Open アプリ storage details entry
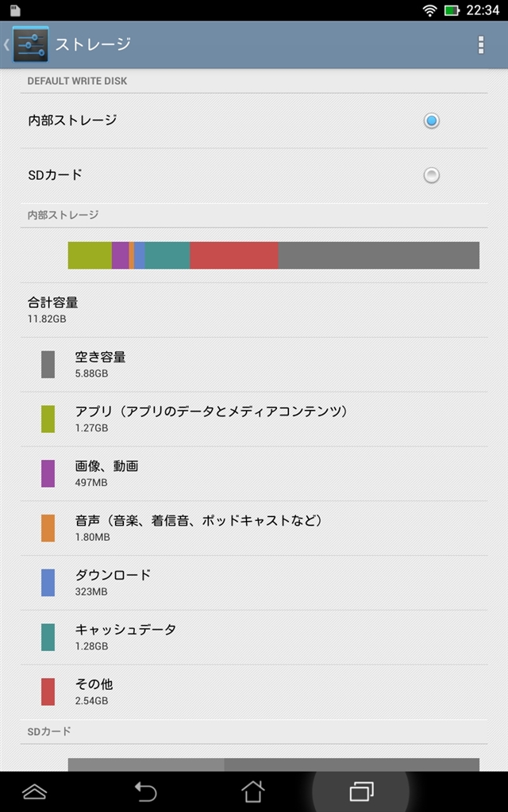 click(x=211, y=419)
